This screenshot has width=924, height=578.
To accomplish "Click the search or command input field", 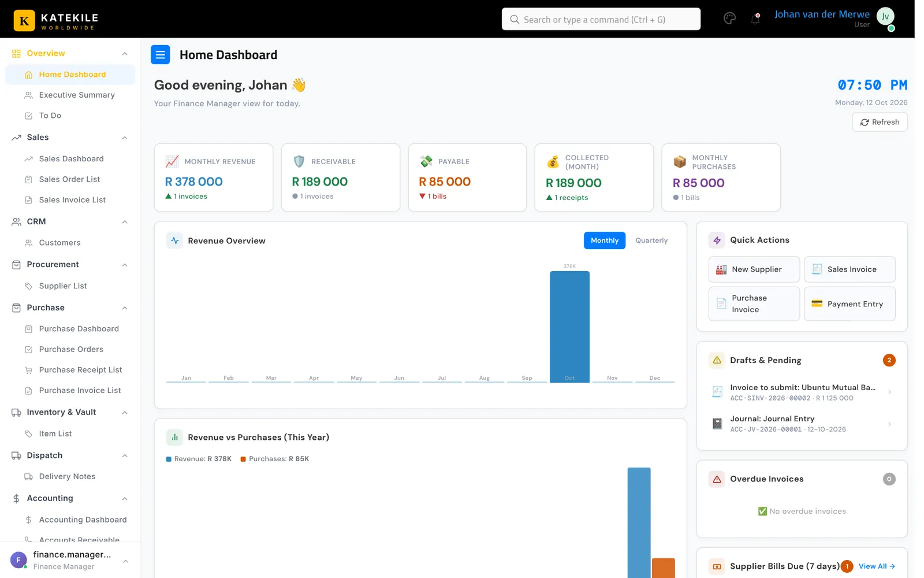I will [x=601, y=19].
